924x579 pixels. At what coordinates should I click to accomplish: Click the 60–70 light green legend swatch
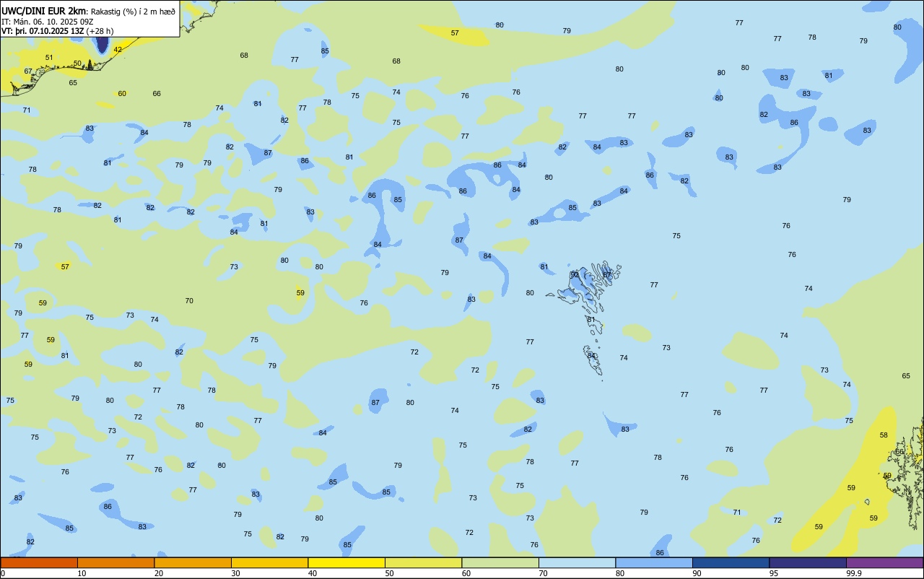click(x=500, y=562)
